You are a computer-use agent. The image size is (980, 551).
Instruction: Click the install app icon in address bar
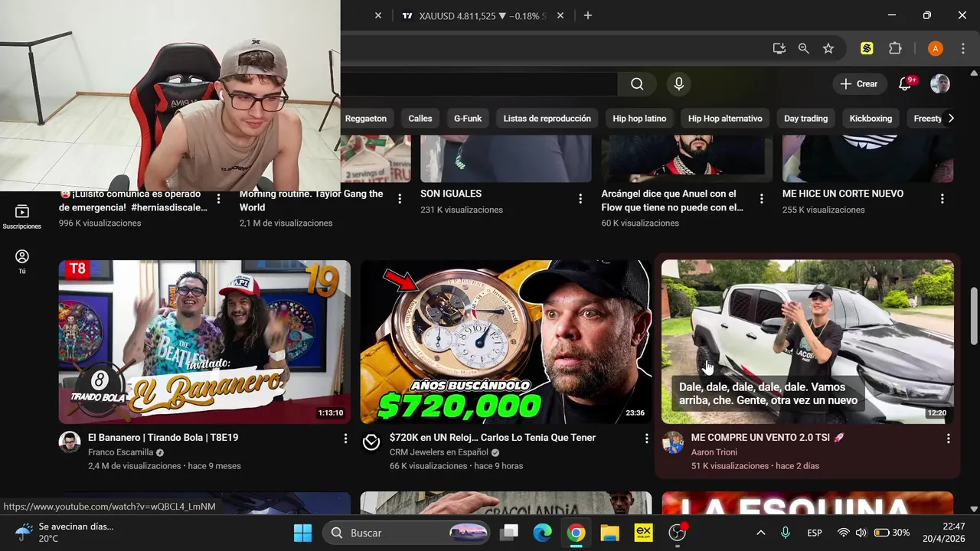[x=779, y=48]
